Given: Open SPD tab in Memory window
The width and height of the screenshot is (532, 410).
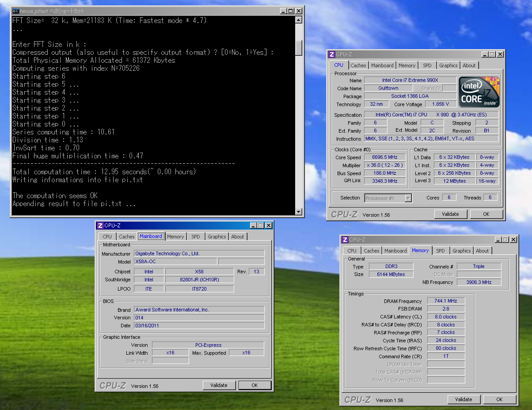Looking at the screenshot, I should coord(441,251).
